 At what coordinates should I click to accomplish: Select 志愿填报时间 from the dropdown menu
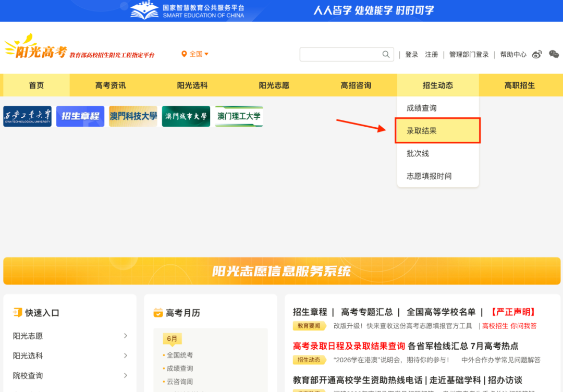tap(438, 176)
